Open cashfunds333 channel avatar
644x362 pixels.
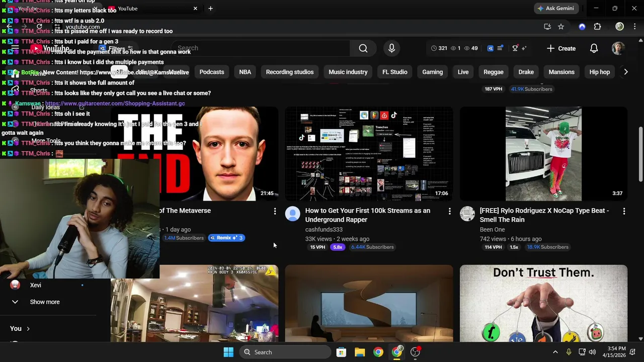(292, 214)
